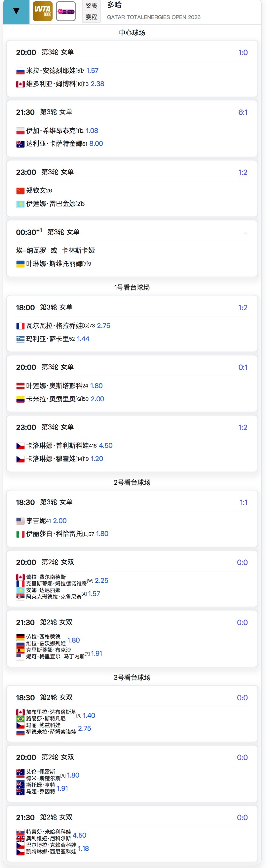Switch to the 签表 tab
This screenshot has height=868, width=271.
[x=91, y=5]
